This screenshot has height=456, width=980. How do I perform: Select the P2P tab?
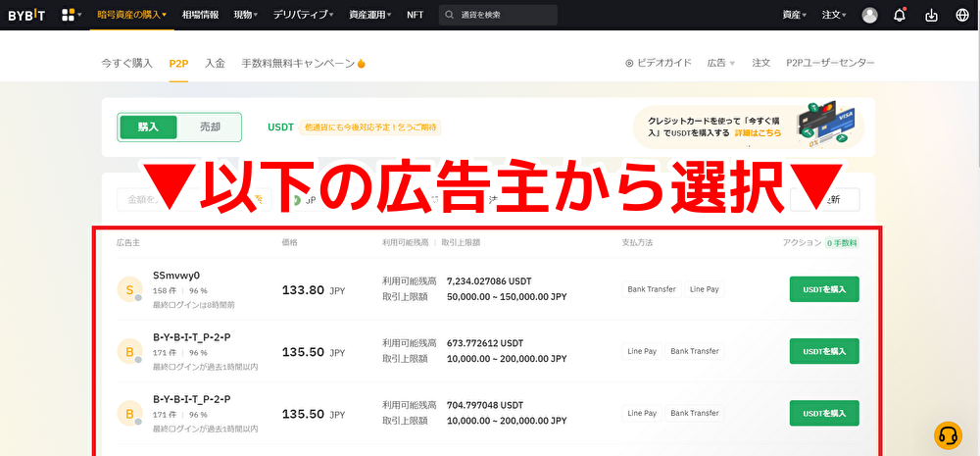tap(178, 63)
